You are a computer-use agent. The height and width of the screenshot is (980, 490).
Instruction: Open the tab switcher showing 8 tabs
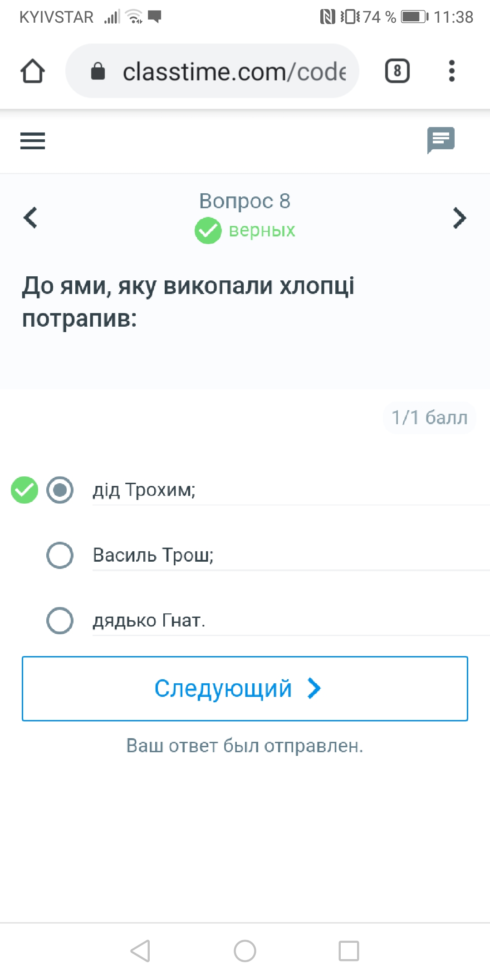point(397,71)
